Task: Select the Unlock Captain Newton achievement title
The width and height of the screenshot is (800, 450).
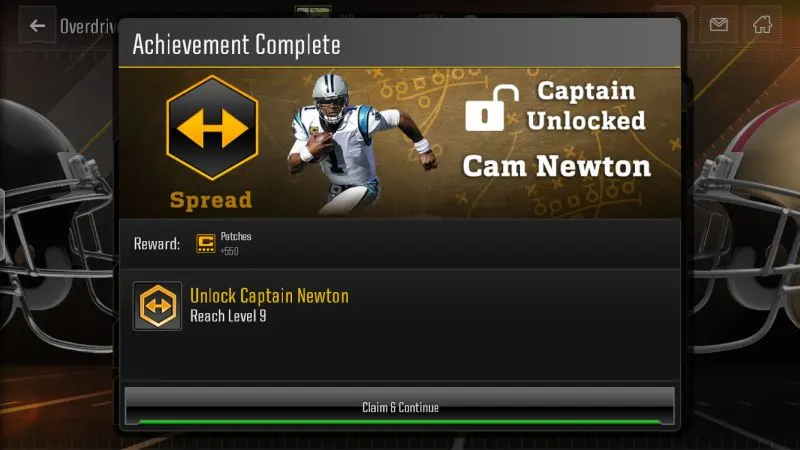Action: coord(269,296)
